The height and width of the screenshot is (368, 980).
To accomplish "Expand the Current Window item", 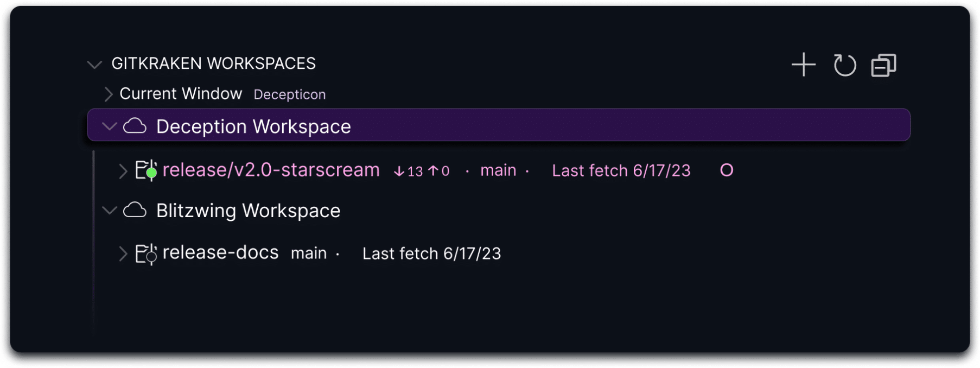I will (x=108, y=94).
